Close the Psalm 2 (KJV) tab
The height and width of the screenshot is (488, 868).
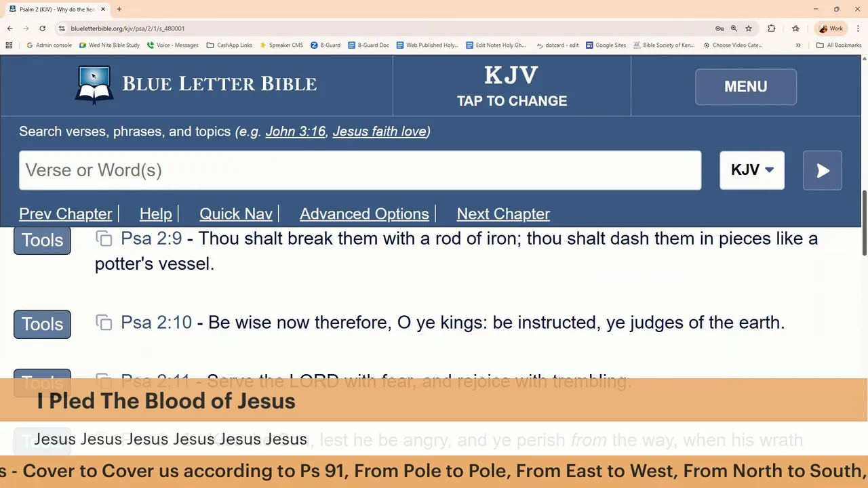click(103, 9)
